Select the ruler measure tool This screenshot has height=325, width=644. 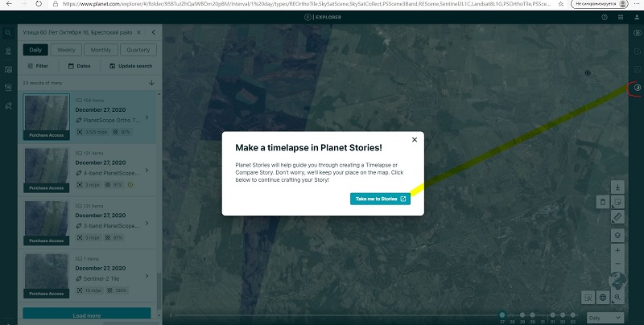617,216
